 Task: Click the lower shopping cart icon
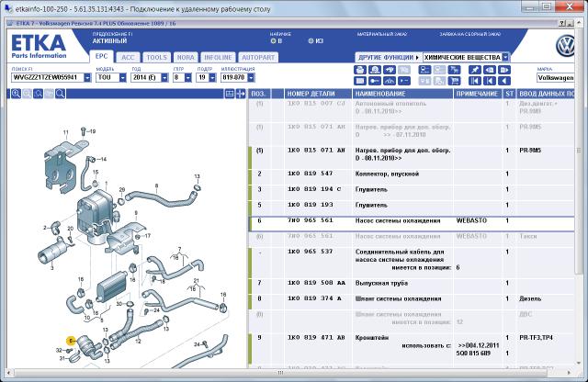pyautogui.click(x=454, y=81)
